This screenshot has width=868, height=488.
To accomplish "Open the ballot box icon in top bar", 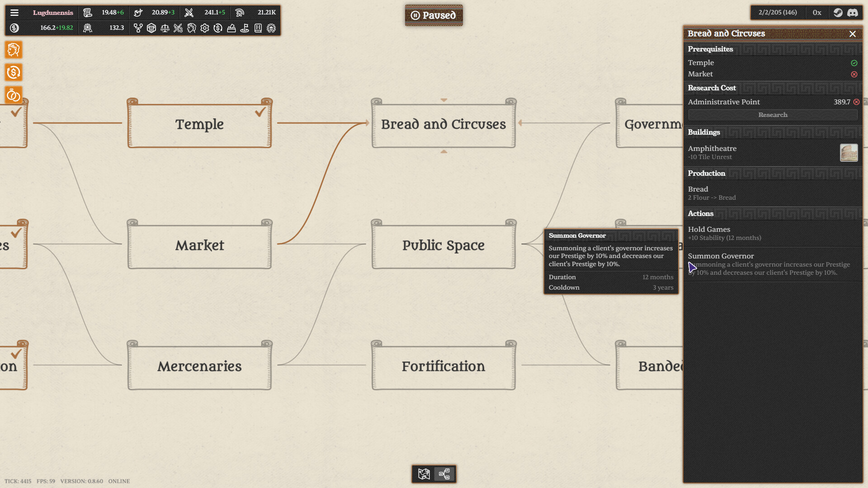I will point(231,28).
